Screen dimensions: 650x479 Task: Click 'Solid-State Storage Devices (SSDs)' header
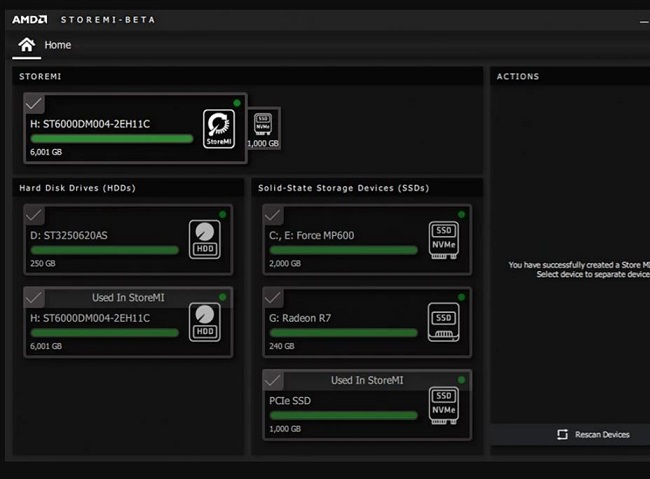click(344, 188)
